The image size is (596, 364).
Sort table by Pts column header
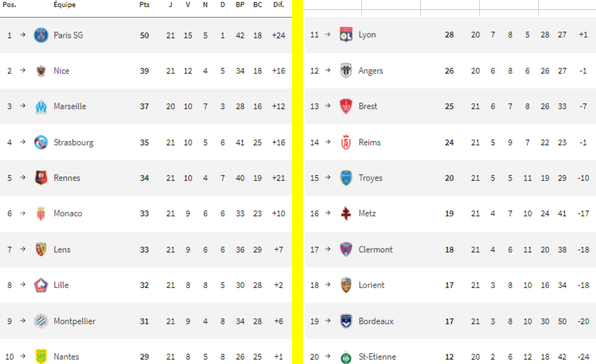(x=144, y=5)
